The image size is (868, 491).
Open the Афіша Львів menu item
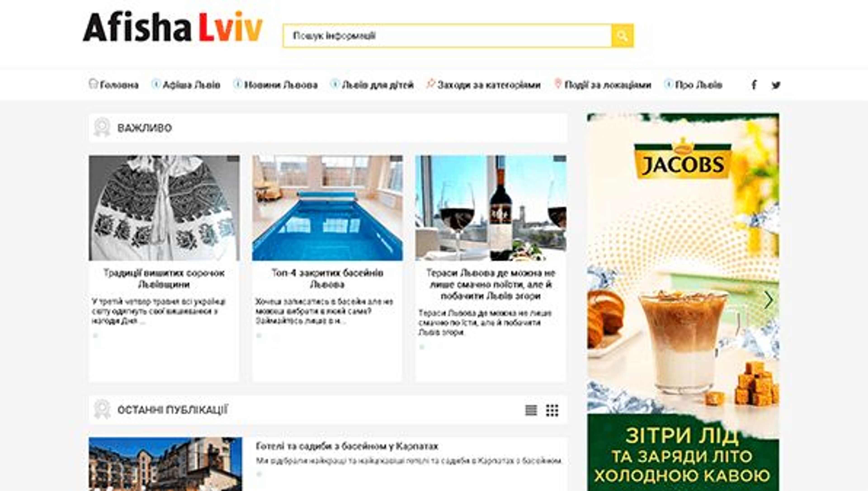pos(191,85)
